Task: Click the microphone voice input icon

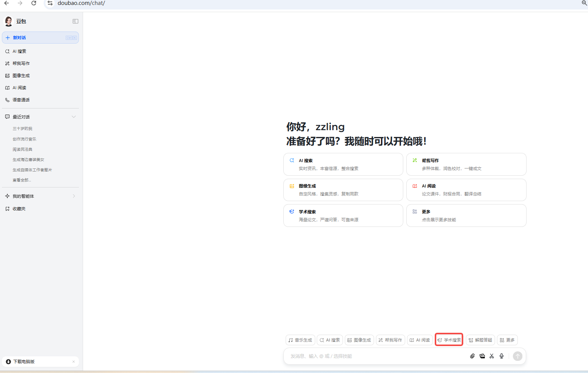Action: [x=502, y=356]
